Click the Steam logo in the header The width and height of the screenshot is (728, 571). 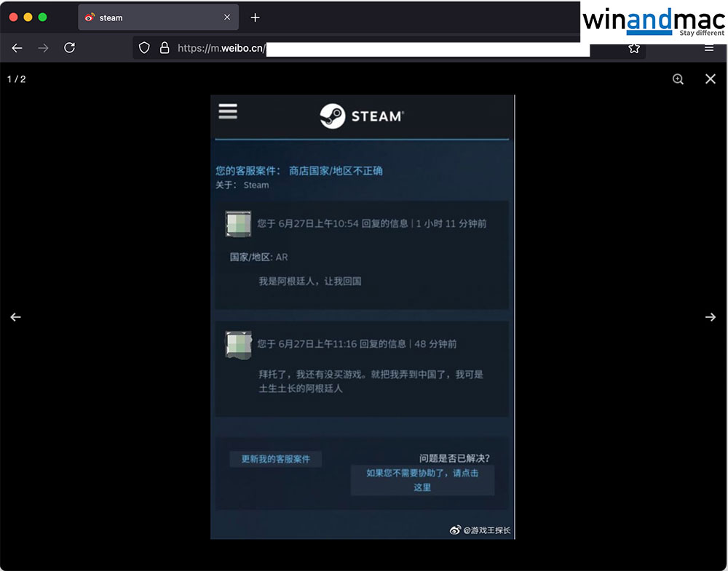362,116
